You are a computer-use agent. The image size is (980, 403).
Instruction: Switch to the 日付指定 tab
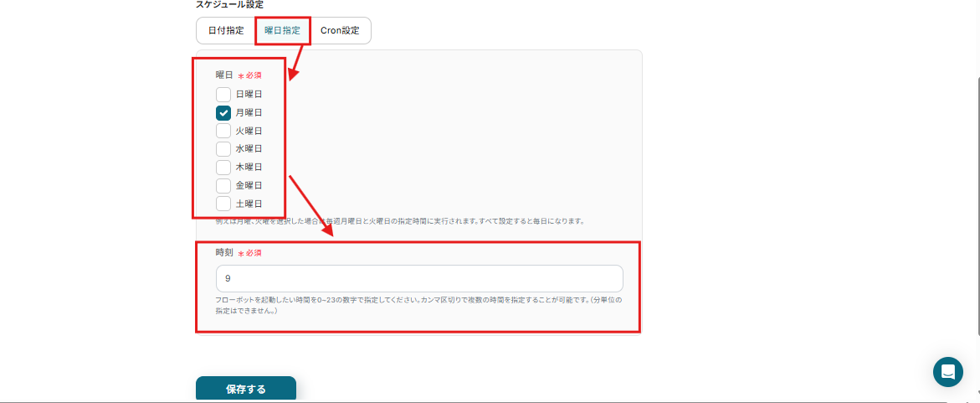pyautogui.click(x=226, y=30)
